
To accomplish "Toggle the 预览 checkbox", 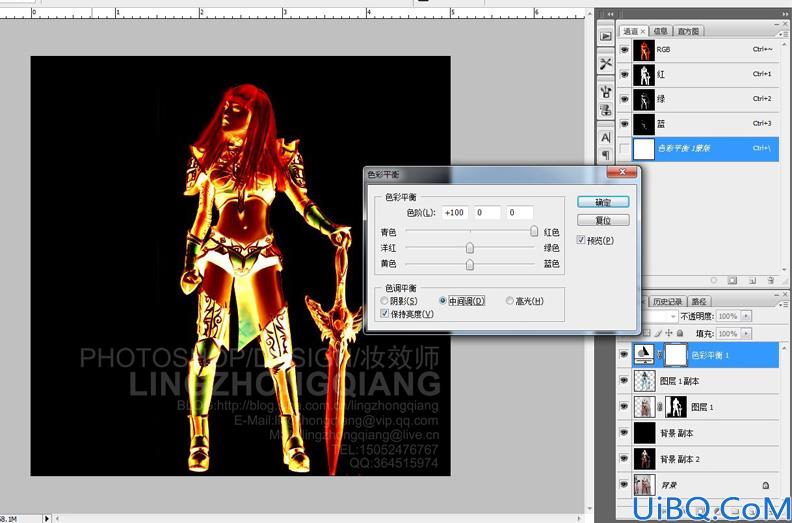I will [x=581, y=240].
